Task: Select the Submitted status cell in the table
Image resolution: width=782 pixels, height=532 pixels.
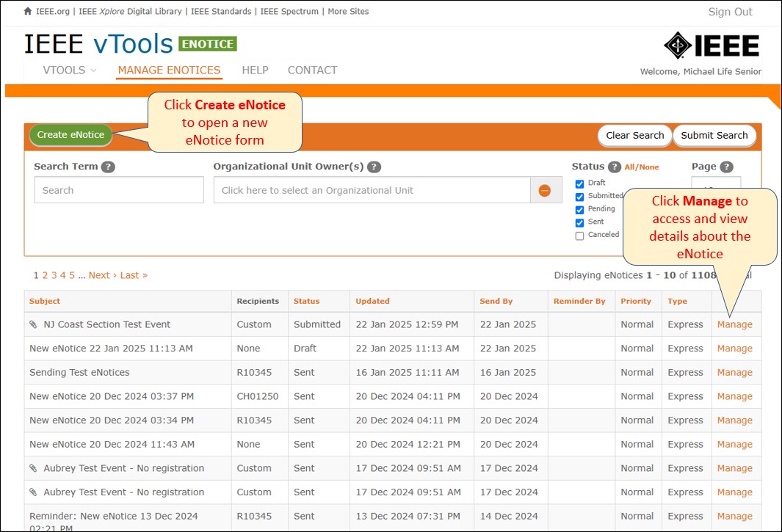Action: pos(317,324)
